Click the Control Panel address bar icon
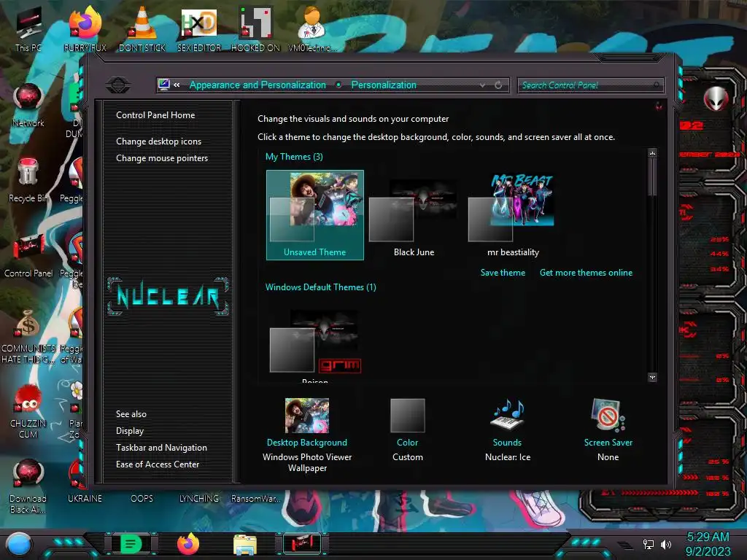This screenshot has height=560, width=747. click(164, 85)
